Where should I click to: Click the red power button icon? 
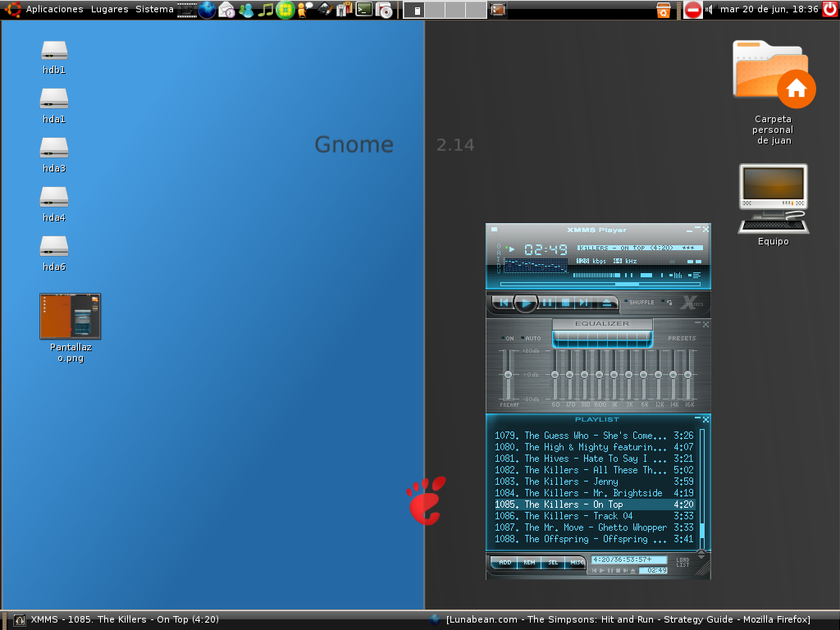(x=830, y=9)
